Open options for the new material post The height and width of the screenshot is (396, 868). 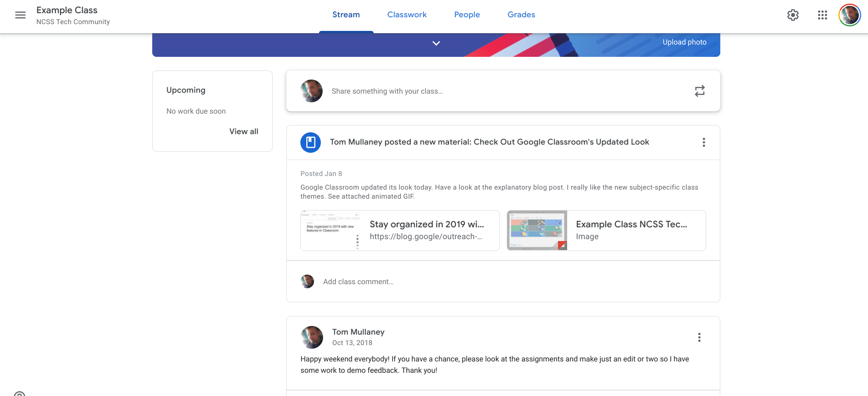pyautogui.click(x=704, y=142)
